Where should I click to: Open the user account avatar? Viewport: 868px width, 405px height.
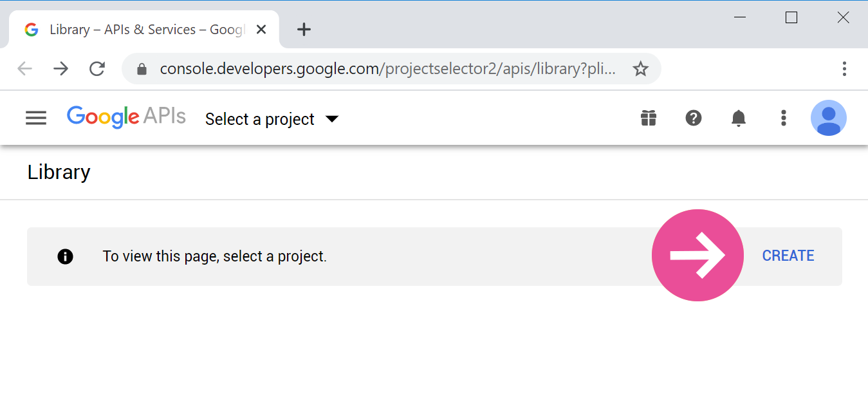829,118
